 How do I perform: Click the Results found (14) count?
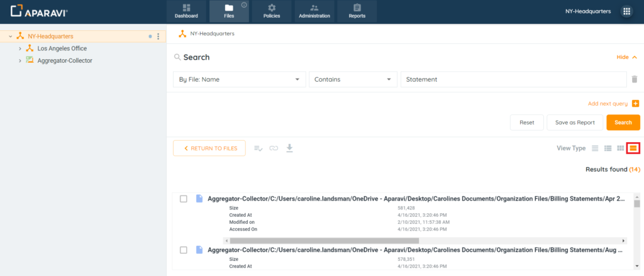tap(613, 170)
